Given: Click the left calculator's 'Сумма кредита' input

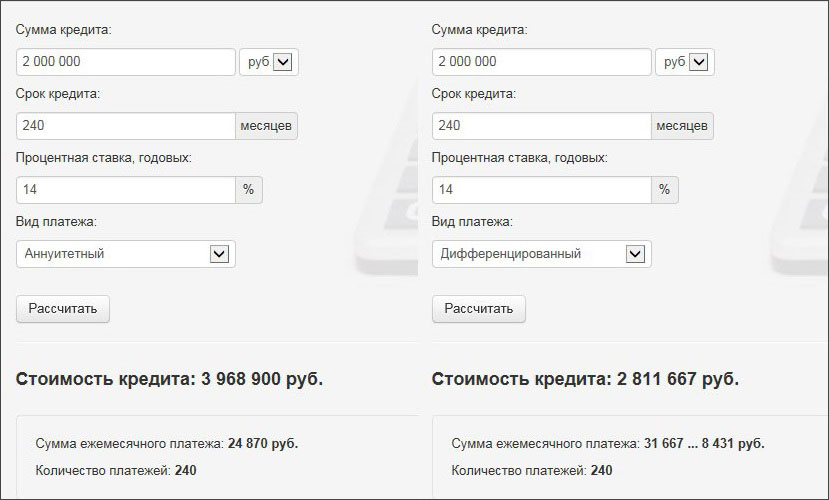Looking at the screenshot, I should [126, 62].
